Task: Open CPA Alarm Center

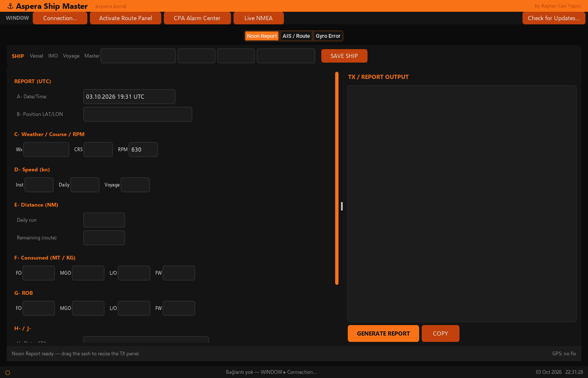Action: 197,18
